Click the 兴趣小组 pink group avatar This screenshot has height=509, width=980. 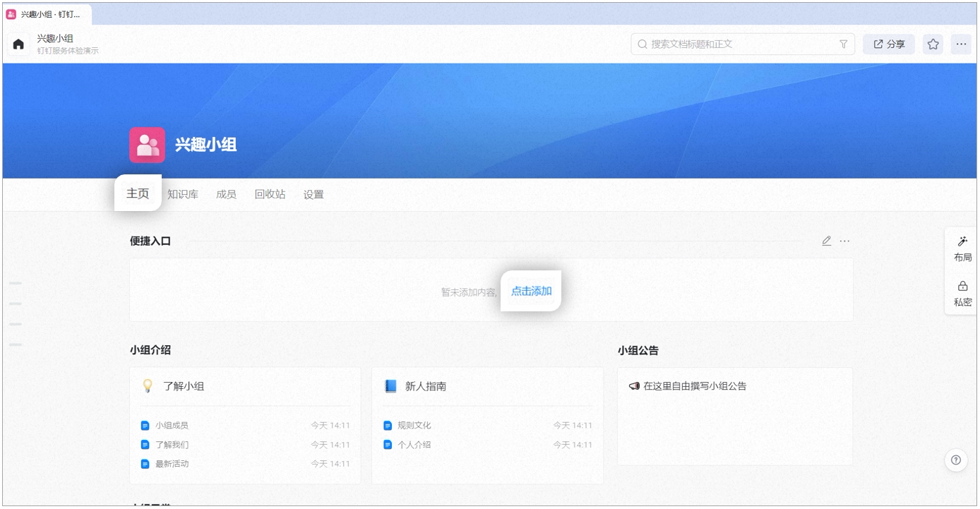pos(147,145)
